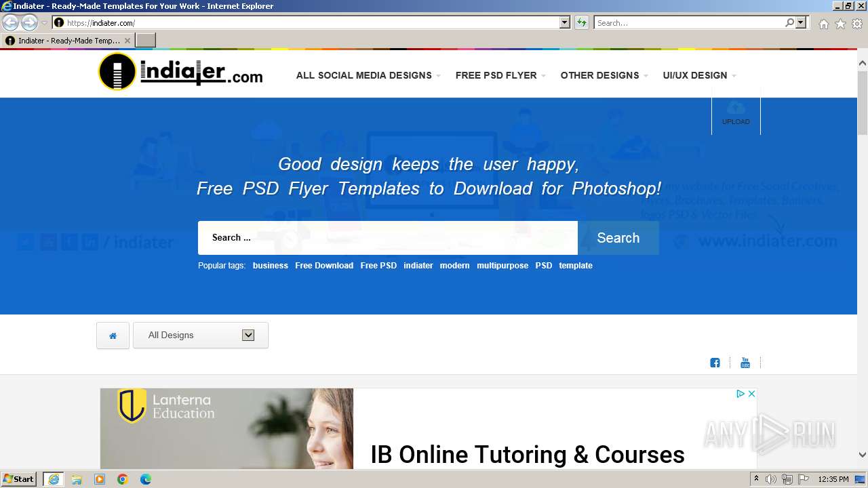Click the browser Forward arrow button
The width and height of the screenshot is (868, 488).
(29, 22)
